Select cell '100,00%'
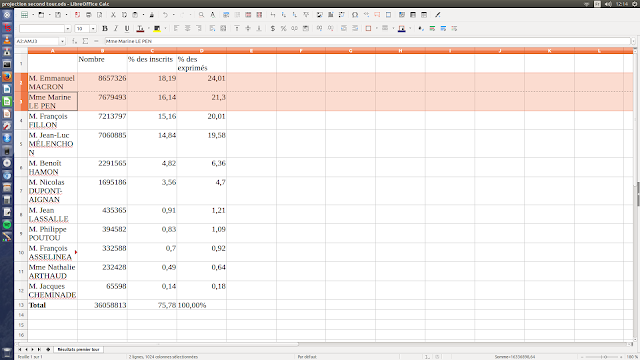This screenshot has height=360, width=640. click(x=202, y=305)
